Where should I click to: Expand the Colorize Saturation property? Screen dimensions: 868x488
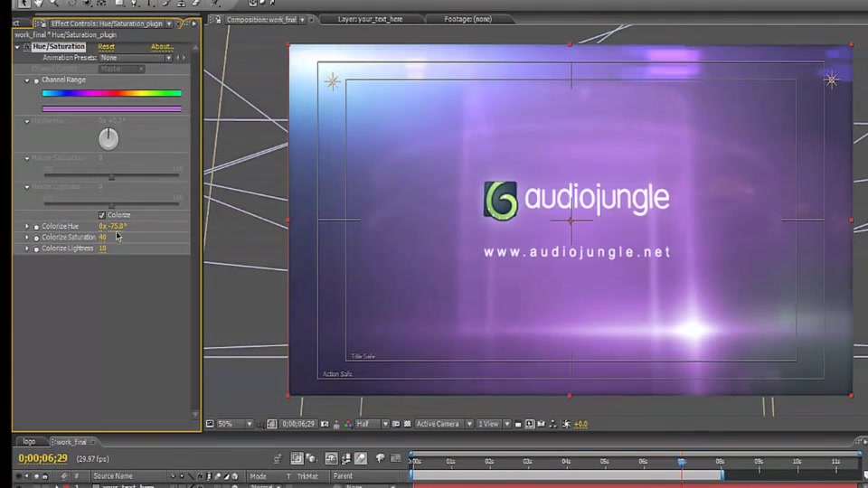[x=26, y=238]
